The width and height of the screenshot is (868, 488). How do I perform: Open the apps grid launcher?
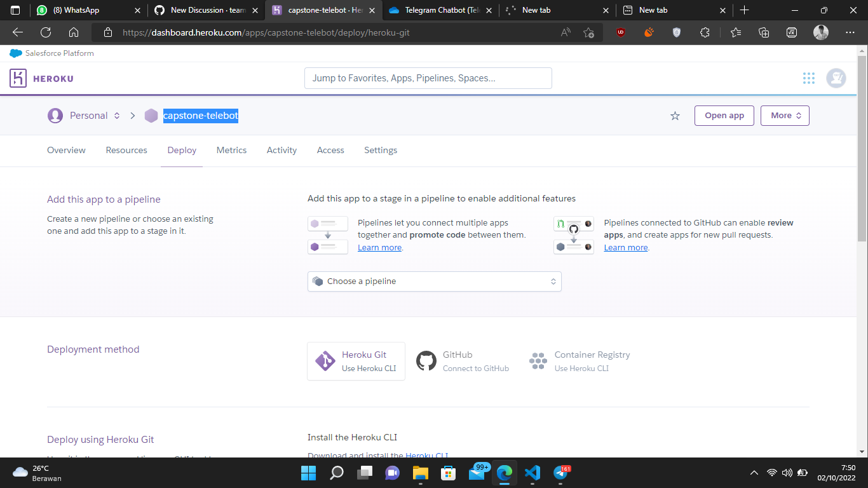pos(808,78)
